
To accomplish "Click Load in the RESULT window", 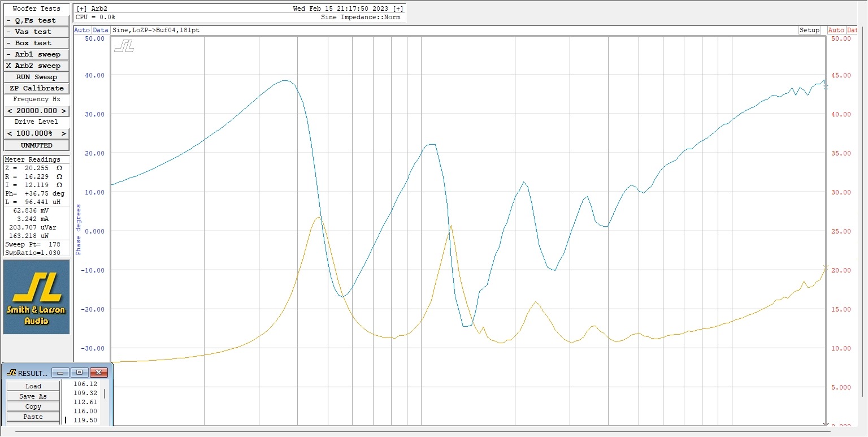I will 33,386.
